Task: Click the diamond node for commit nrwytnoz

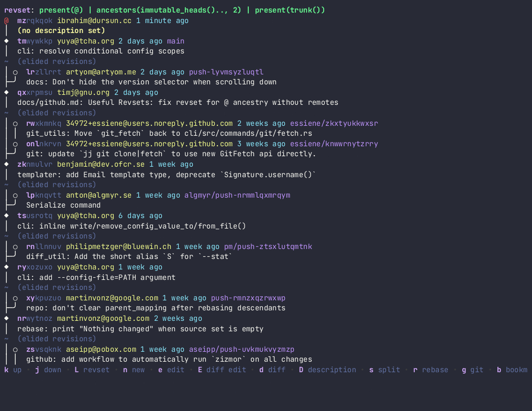Action: pos(6,319)
